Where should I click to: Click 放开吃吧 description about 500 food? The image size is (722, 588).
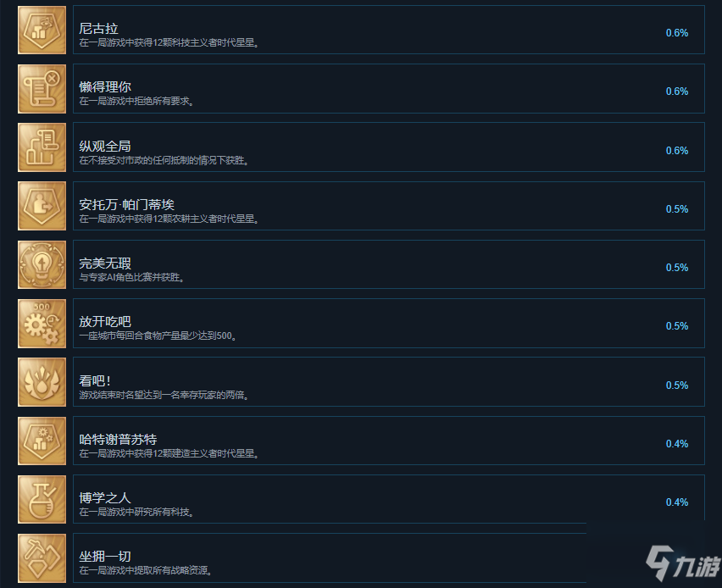coord(158,336)
